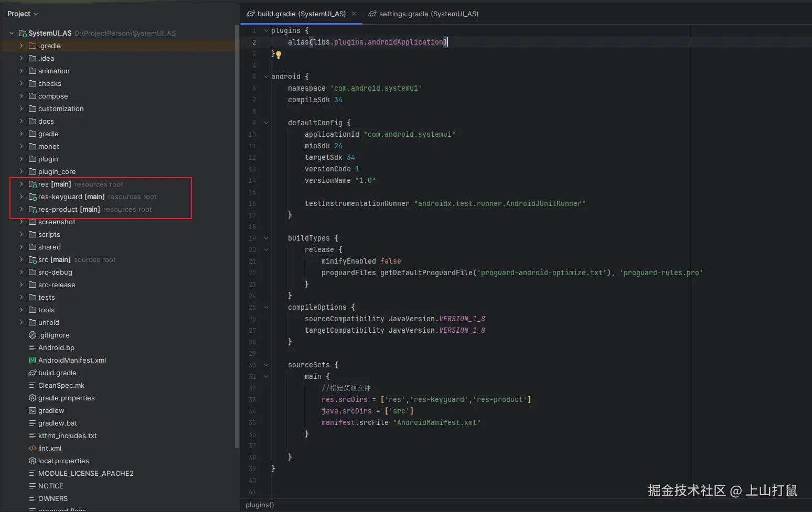Viewport: 812px width, 512px height.
Task: Select the .idea folder icon
Action: [x=33, y=58]
